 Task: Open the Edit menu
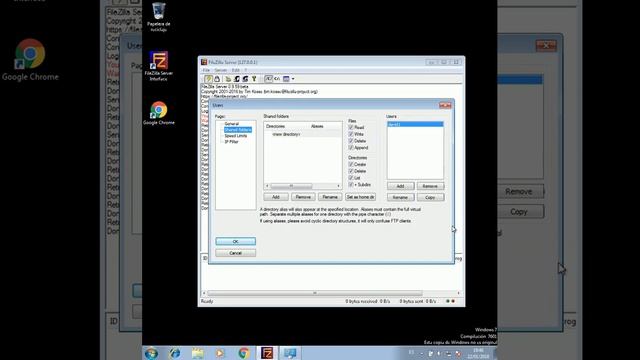point(236,70)
